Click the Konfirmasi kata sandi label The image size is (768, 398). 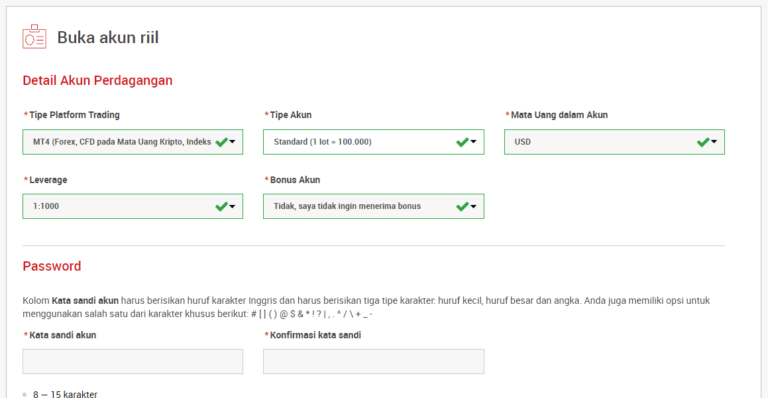click(315, 335)
